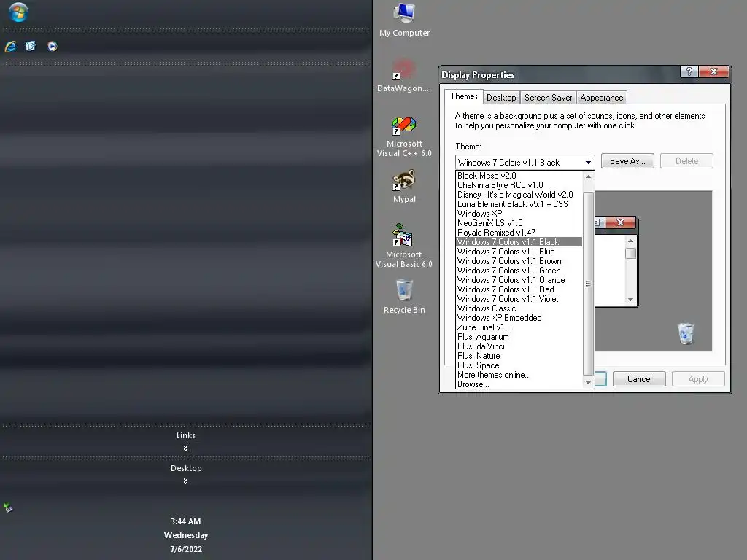Pick Disney It's a Magical World theme
Image resolution: width=747 pixels, height=560 pixels.
(x=519, y=195)
